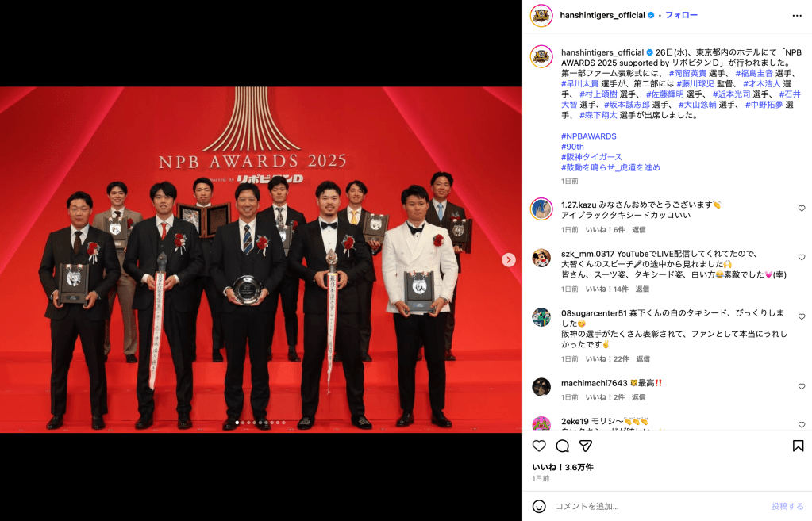Open the comment bubble icon
The image size is (812, 521).
(x=563, y=446)
